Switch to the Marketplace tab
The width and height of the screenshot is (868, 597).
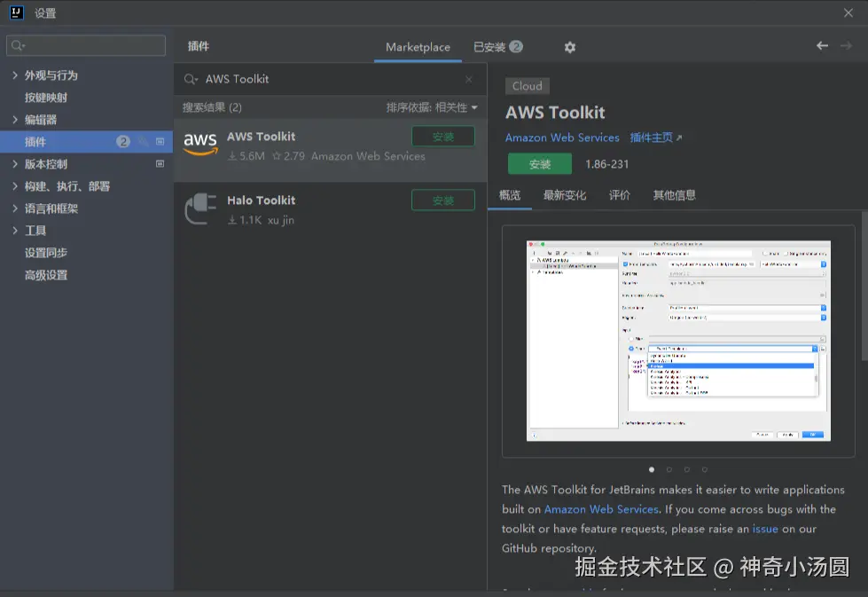[418, 47]
